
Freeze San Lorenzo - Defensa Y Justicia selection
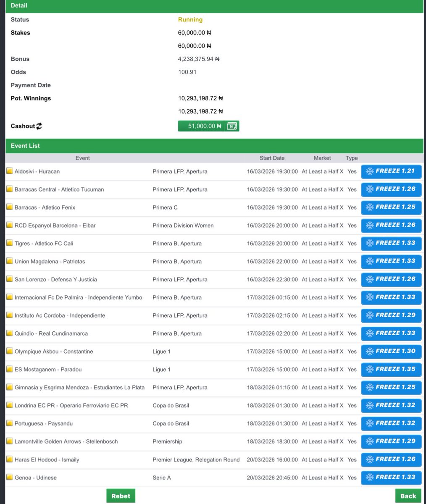click(x=391, y=279)
